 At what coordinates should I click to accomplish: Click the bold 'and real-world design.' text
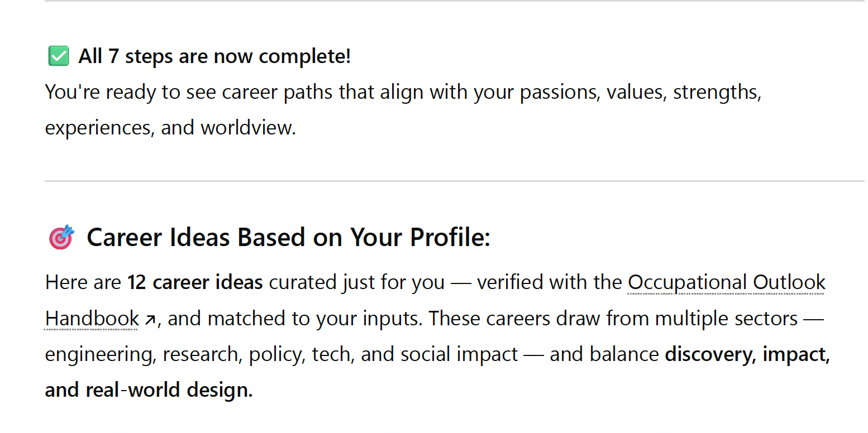point(149,390)
